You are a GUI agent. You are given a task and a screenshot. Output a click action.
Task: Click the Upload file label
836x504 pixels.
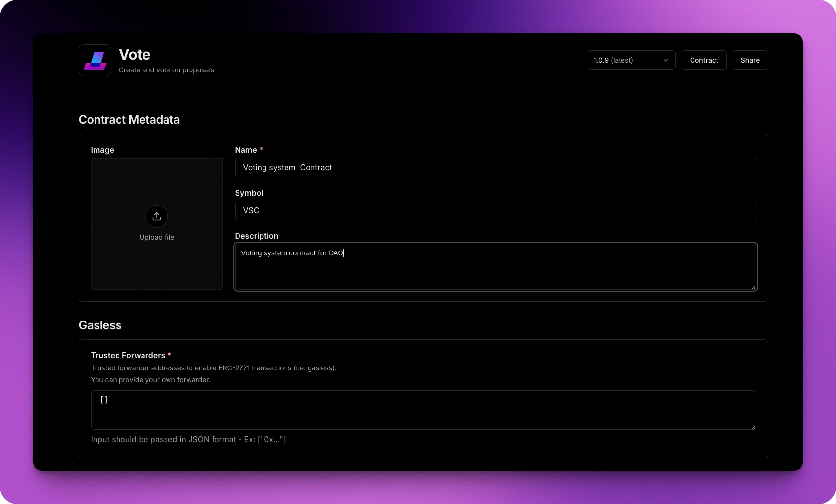[x=156, y=237]
